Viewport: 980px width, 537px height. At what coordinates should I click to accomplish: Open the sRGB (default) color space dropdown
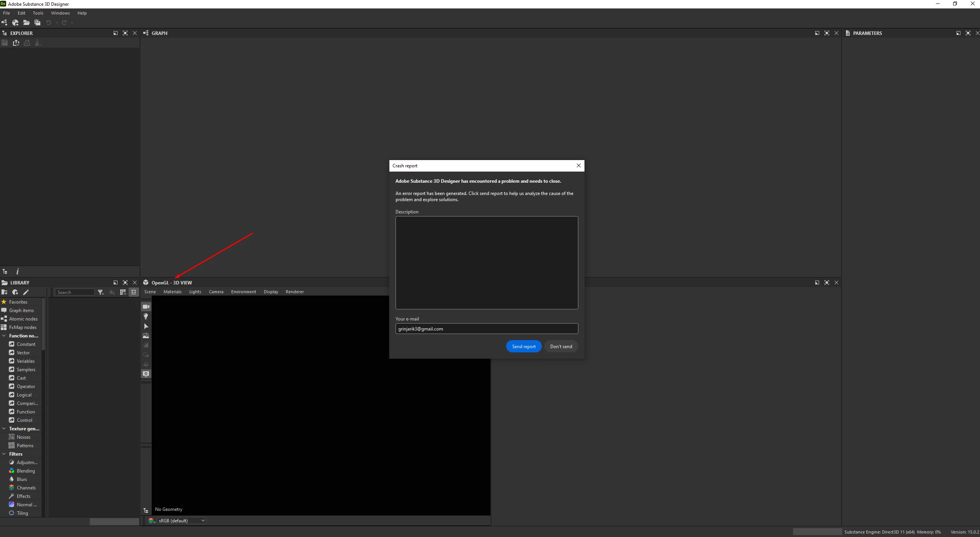pos(182,521)
